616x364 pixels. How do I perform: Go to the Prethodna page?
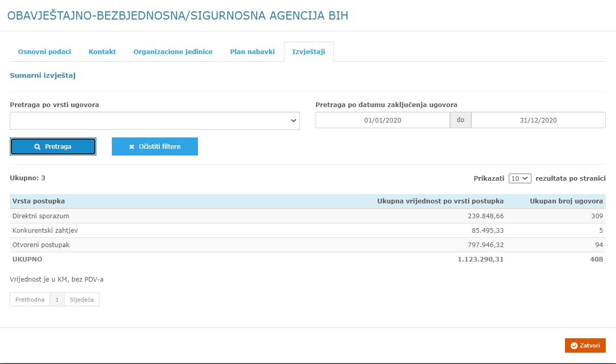(30, 300)
